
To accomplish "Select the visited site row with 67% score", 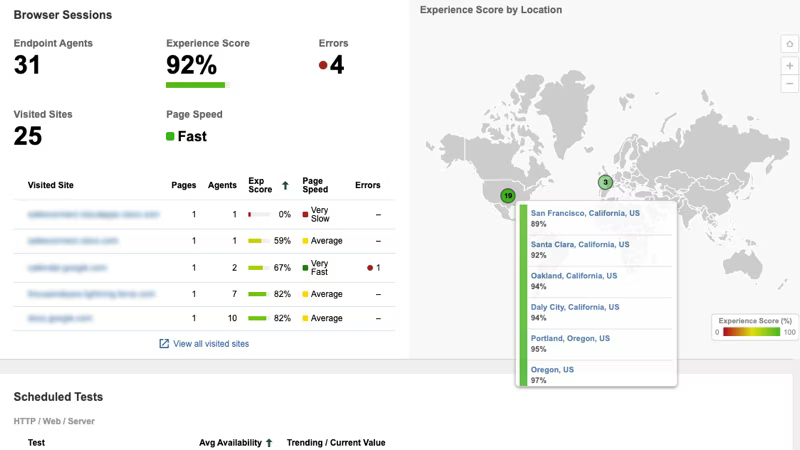I will click(x=204, y=268).
